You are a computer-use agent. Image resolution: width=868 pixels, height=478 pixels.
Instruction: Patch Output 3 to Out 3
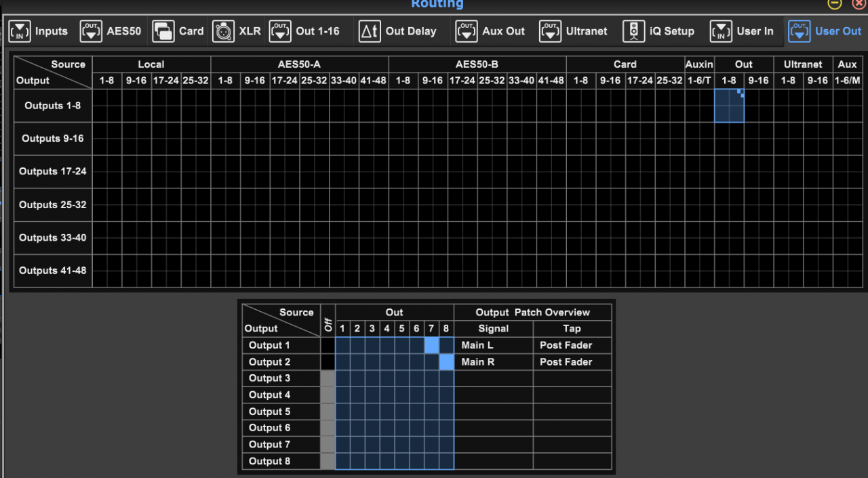pos(372,378)
